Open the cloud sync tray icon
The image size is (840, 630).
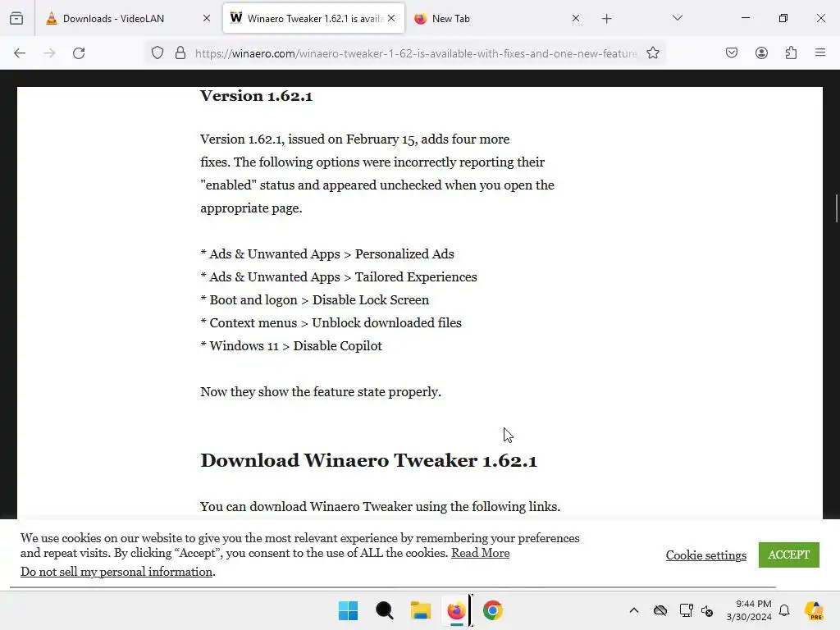pos(660,610)
